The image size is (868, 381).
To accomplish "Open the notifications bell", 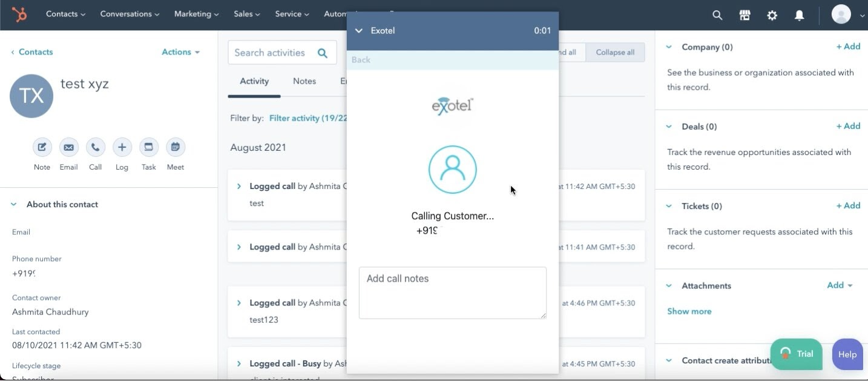I will [x=800, y=15].
